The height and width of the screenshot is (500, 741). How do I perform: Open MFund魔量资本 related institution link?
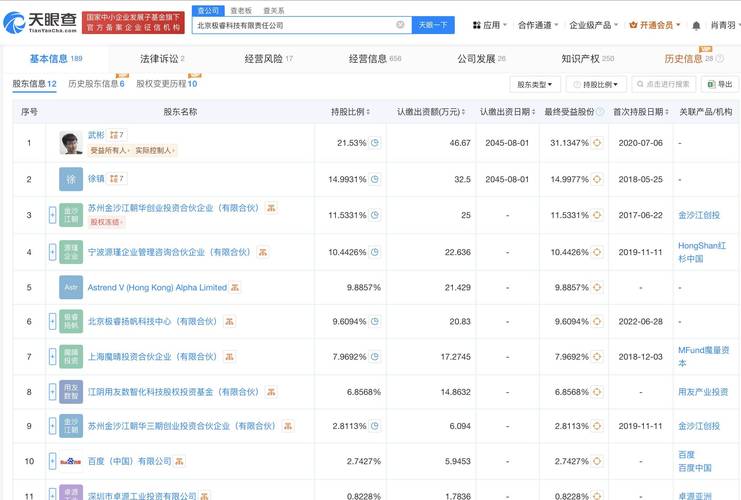click(703, 356)
